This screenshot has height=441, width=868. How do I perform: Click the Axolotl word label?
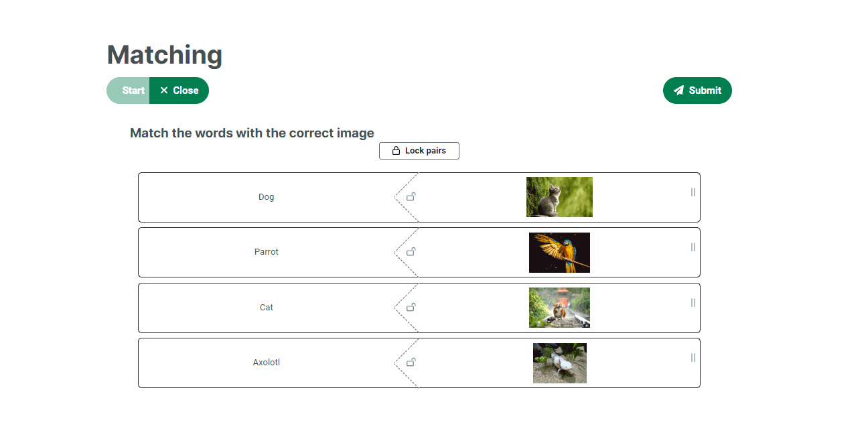pos(267,363)
